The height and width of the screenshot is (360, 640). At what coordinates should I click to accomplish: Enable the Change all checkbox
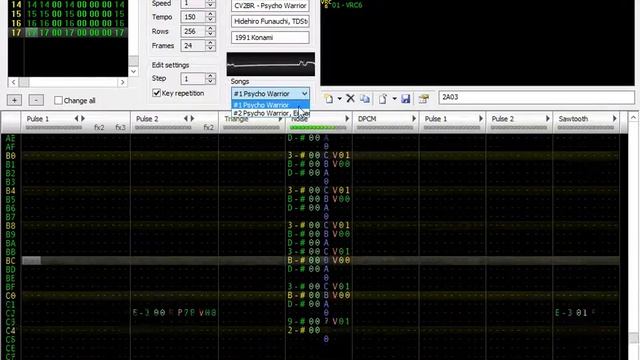(58, 100)
